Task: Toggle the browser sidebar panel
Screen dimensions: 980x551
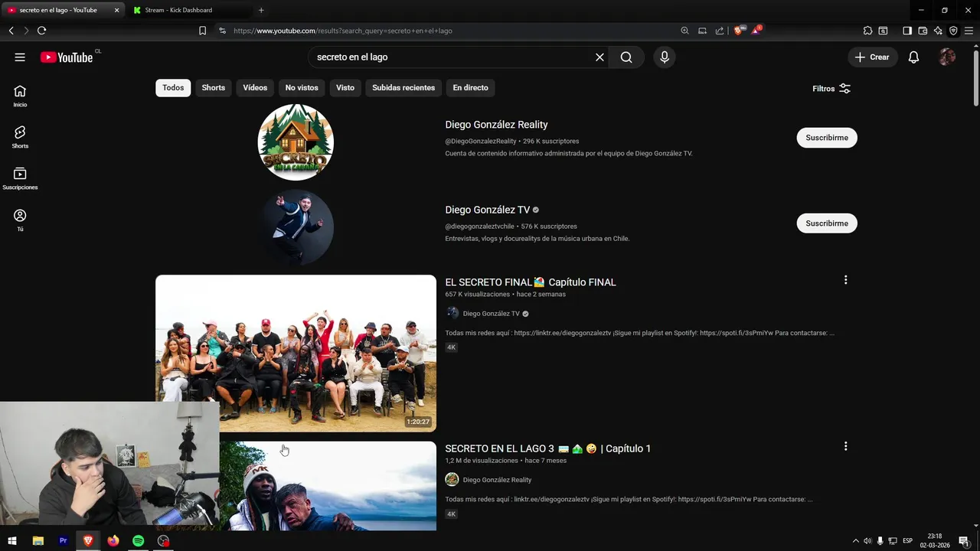Action: (906, 31)
